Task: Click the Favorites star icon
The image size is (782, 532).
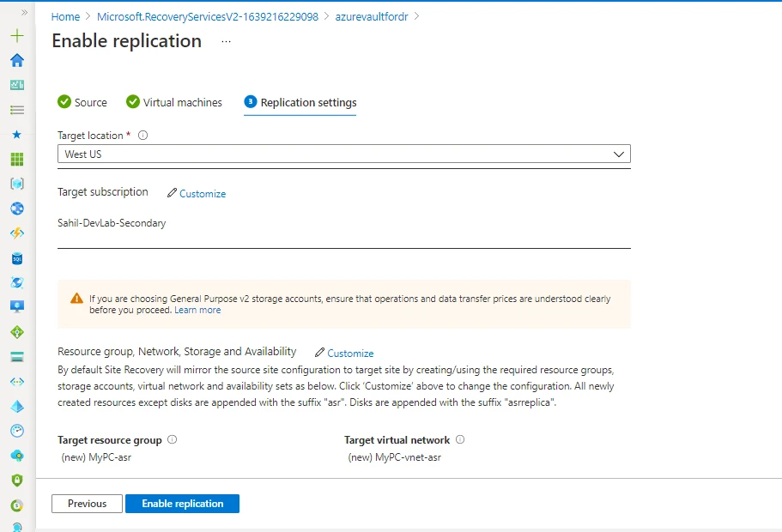Action: coord(16,134)
